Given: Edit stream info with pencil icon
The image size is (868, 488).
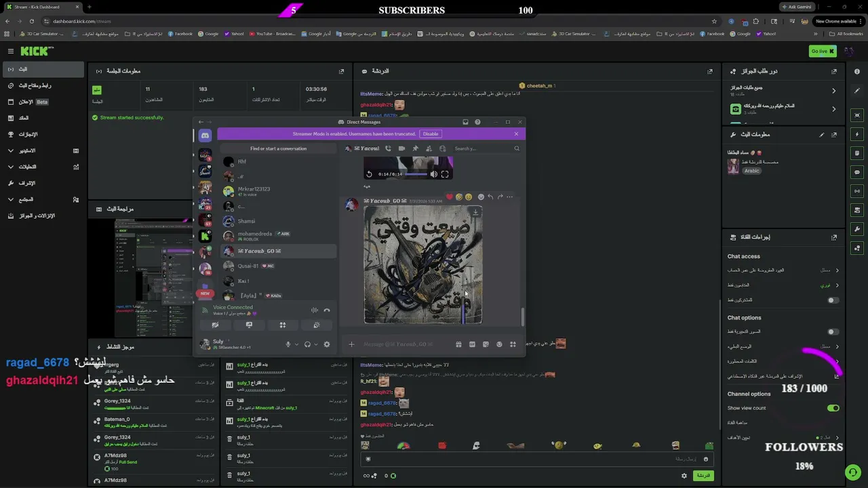Looking at the screenshot, I should point(822,135).
